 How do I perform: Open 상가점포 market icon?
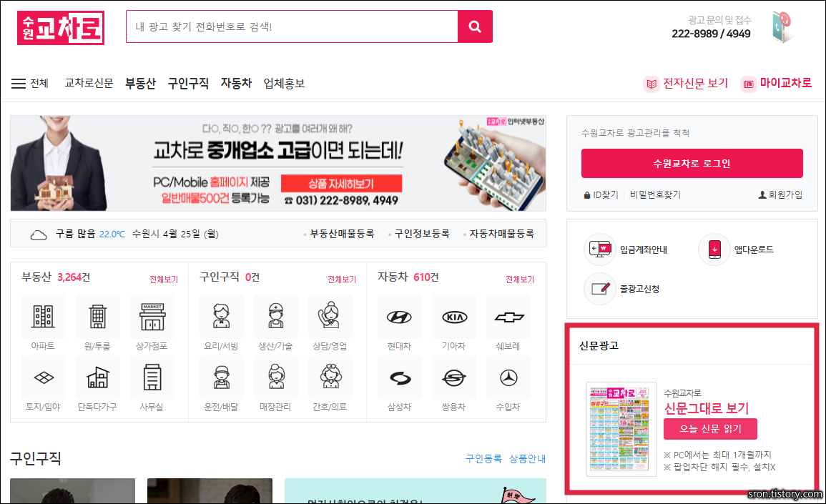[x=152, y=317]
